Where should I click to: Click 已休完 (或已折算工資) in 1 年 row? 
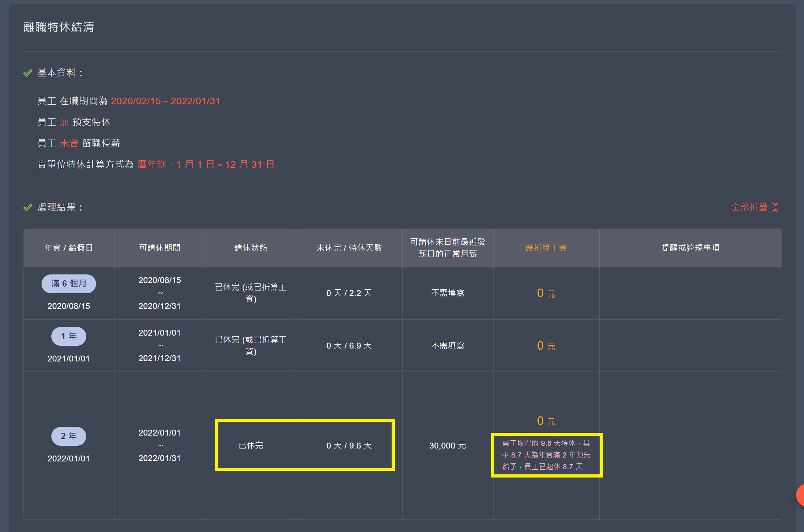[x=250, y=346]
